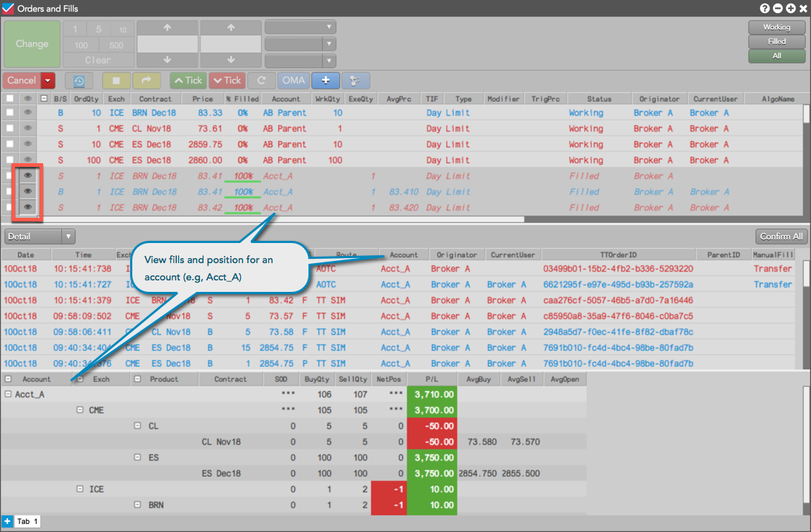Click the CL Nov18 contract position row
The width and height of the screenshot is (811, 532).
(x=293, y=441)
